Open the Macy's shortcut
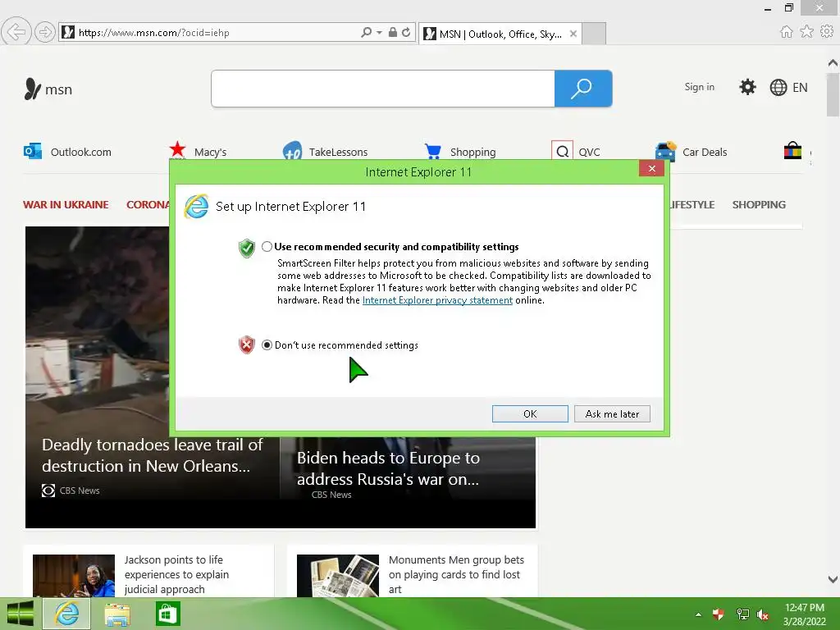The width and height of the screenshot is (840, 630). tap(198, 152)
